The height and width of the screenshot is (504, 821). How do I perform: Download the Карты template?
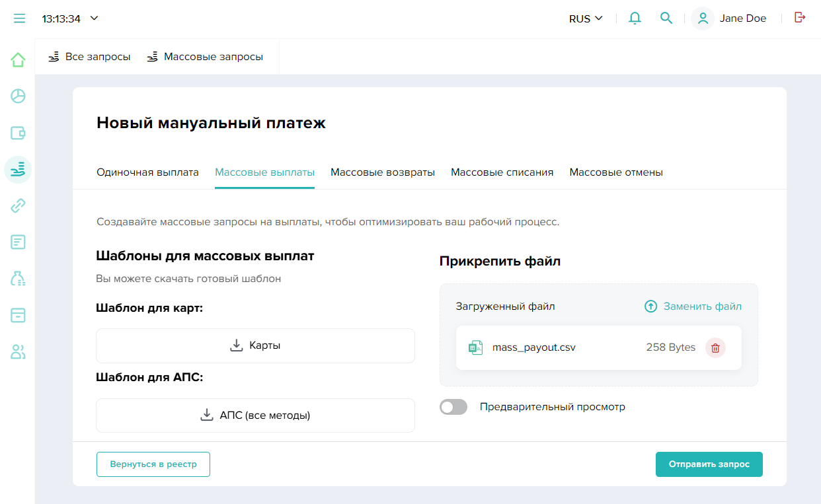coord(255,345)
